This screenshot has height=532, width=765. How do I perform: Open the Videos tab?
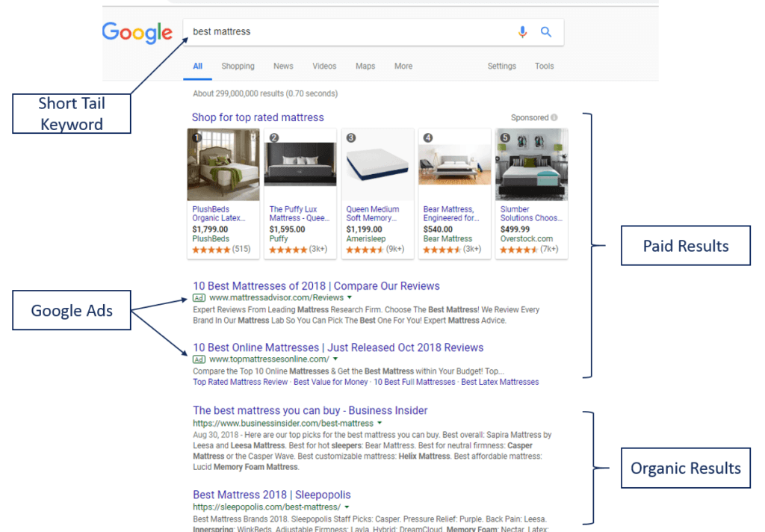(324, 66)
